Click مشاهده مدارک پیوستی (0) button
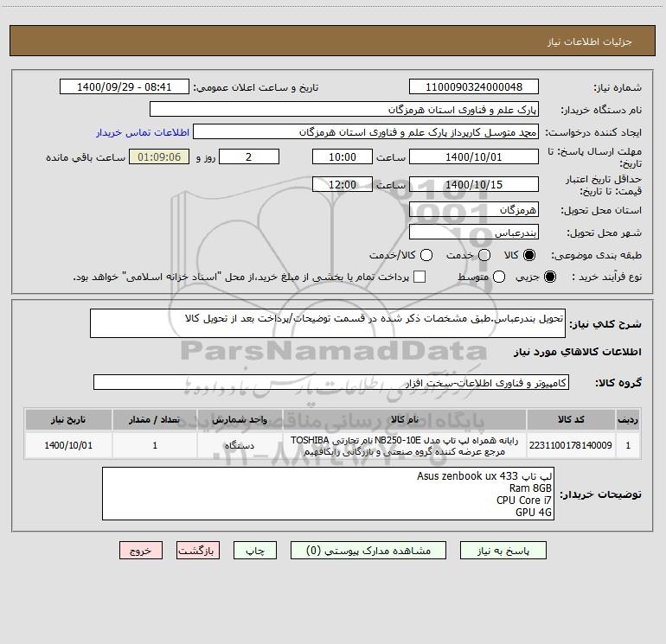 368,551
